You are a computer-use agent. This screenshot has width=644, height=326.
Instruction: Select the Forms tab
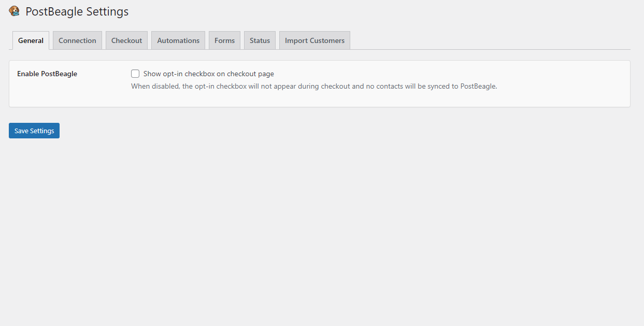pyautogui.click(x=224, y=40)
